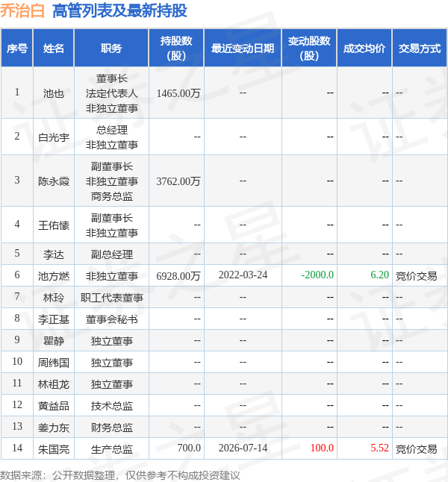Click the date 2022-03-24 for 池方燃

243,275
